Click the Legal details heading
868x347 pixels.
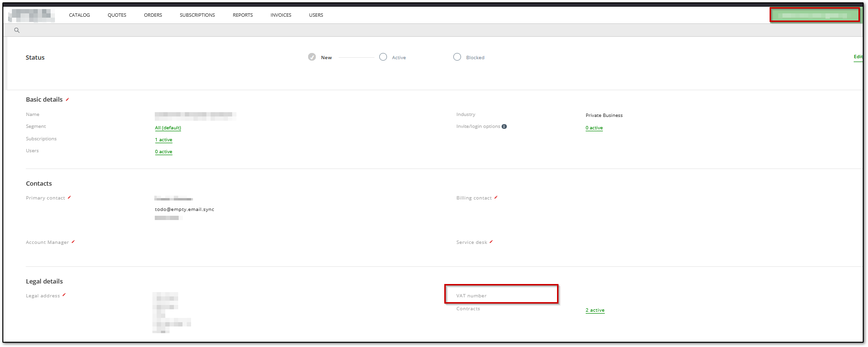click(44, 281)
